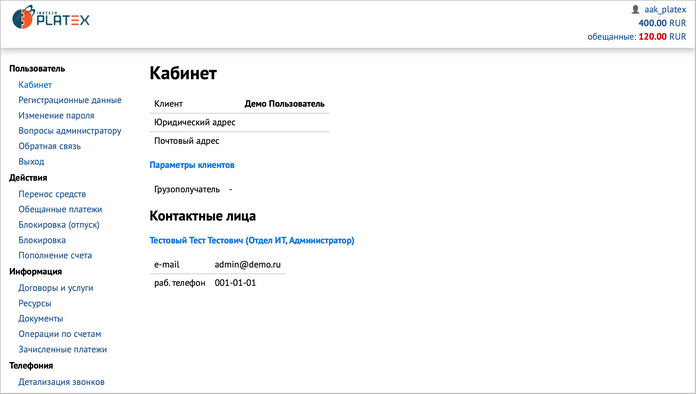Click the 400.00 RUR balance
Image resolution: width=696 pixels, height=394 pixels.
coord(662,23)
